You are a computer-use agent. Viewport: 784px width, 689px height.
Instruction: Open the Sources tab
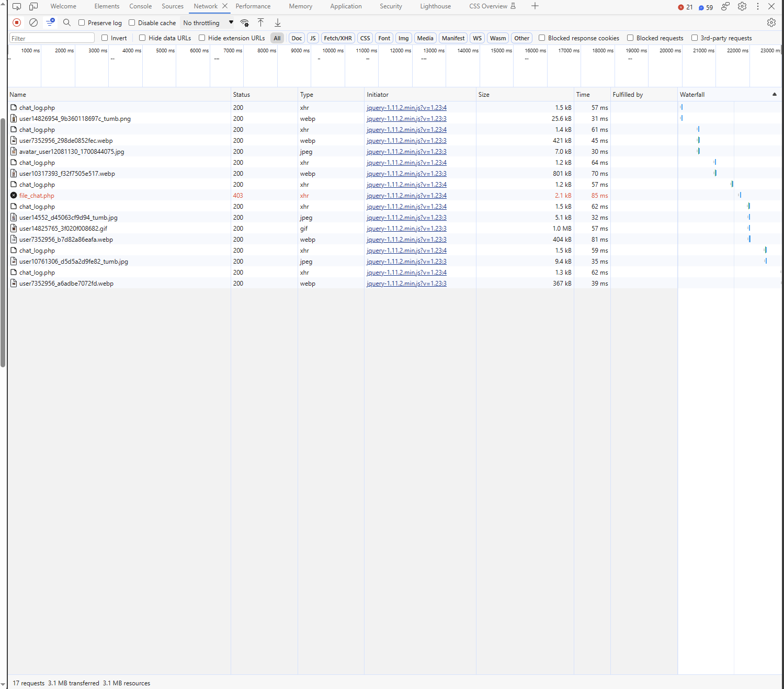[x=173, y=6]
